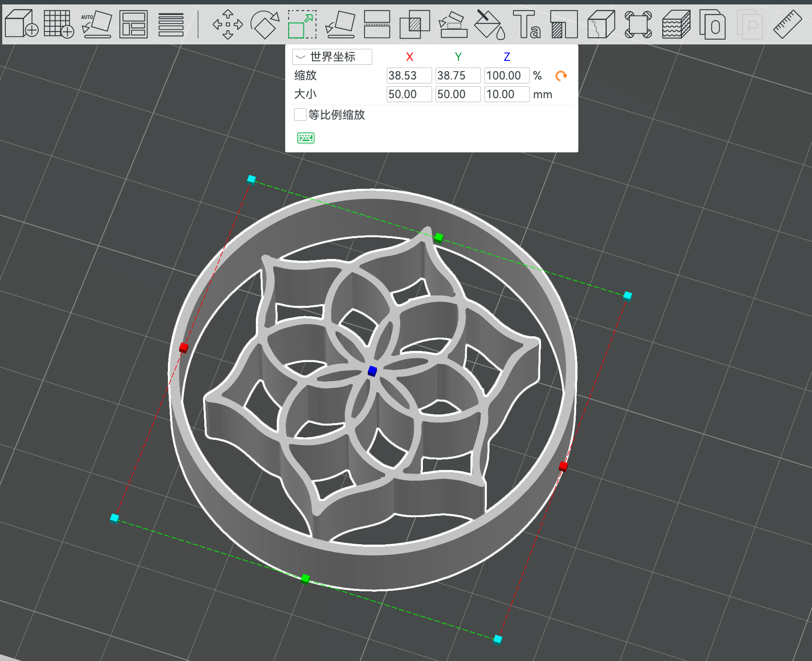Open the 世界坐标 coordinate system dropdown
812x661 pixels.
click(x=332, y=57)
